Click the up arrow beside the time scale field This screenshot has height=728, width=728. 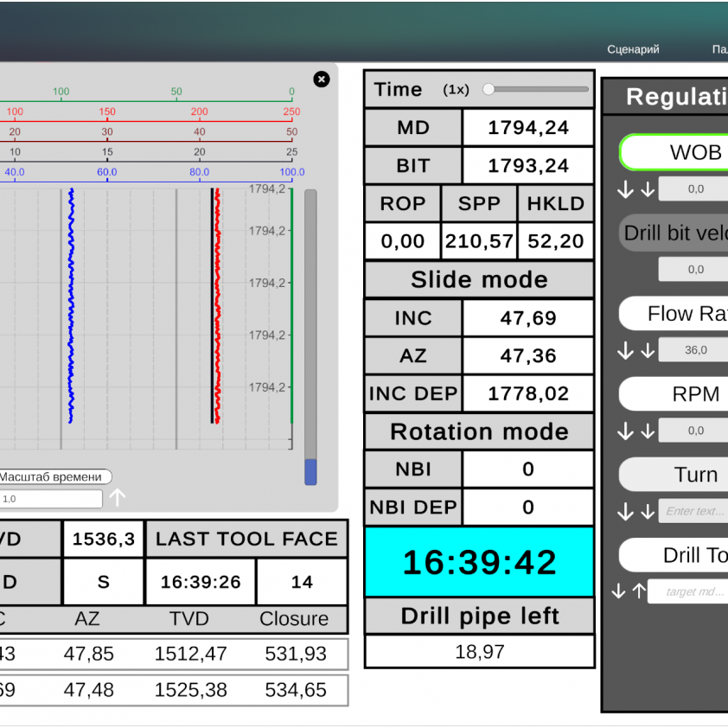click(118, 498)
